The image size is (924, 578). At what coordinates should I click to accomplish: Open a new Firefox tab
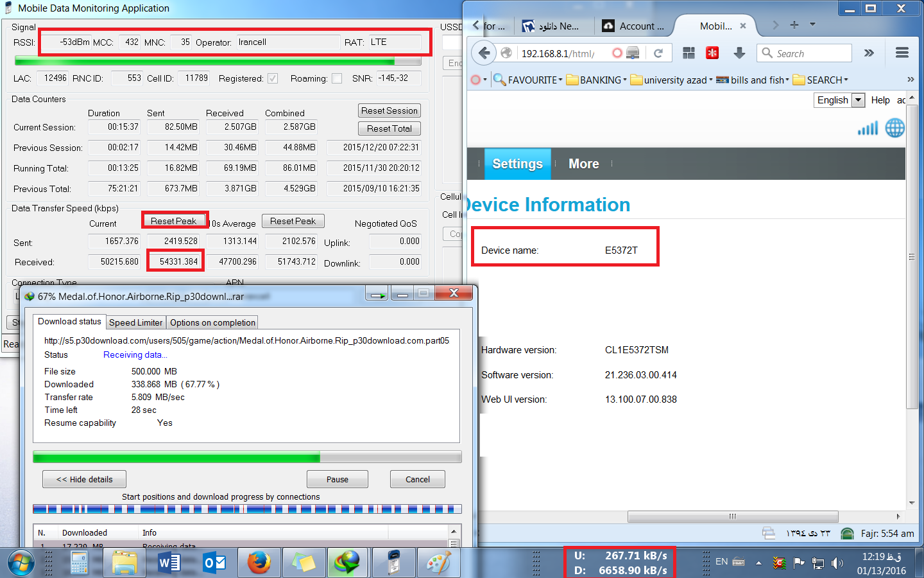point(794,25)
